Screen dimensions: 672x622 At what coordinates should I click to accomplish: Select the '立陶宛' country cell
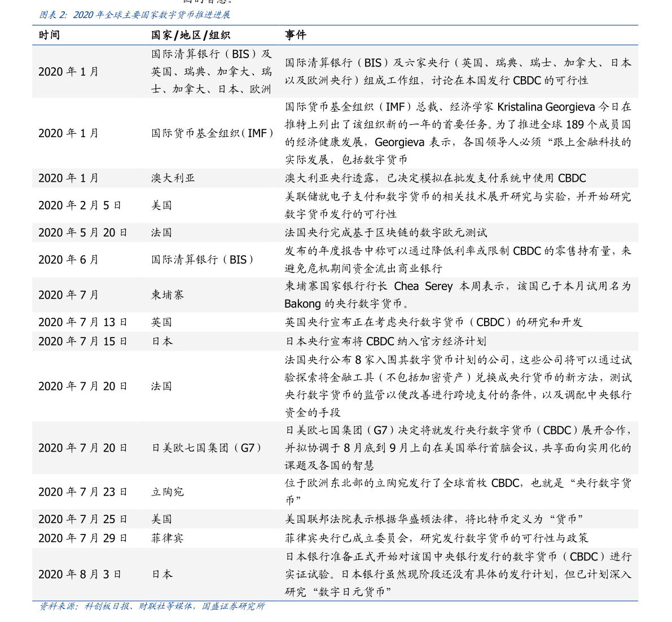pos(167,492)
